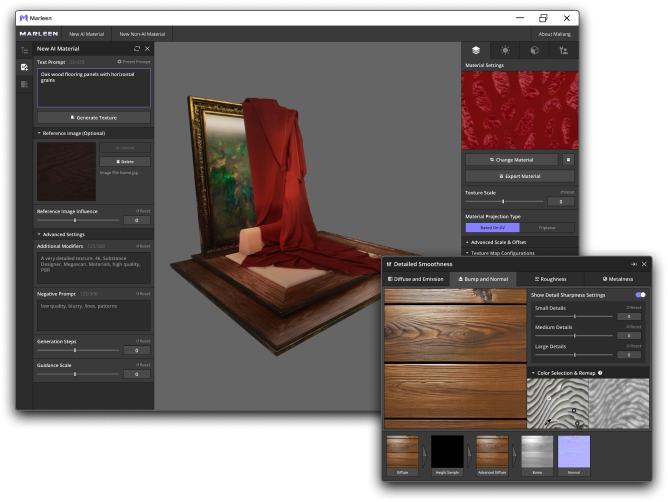Collapse Reference Image (Optional) section
The height and width of the screenshot is (502, 668).
[x=94, y=133]
